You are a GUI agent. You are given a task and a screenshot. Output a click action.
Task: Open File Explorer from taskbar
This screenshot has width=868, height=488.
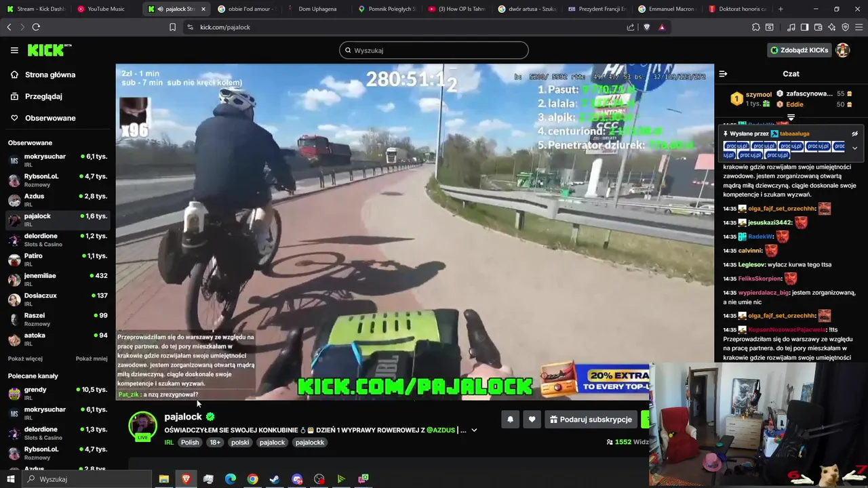[x=163, y=479]
